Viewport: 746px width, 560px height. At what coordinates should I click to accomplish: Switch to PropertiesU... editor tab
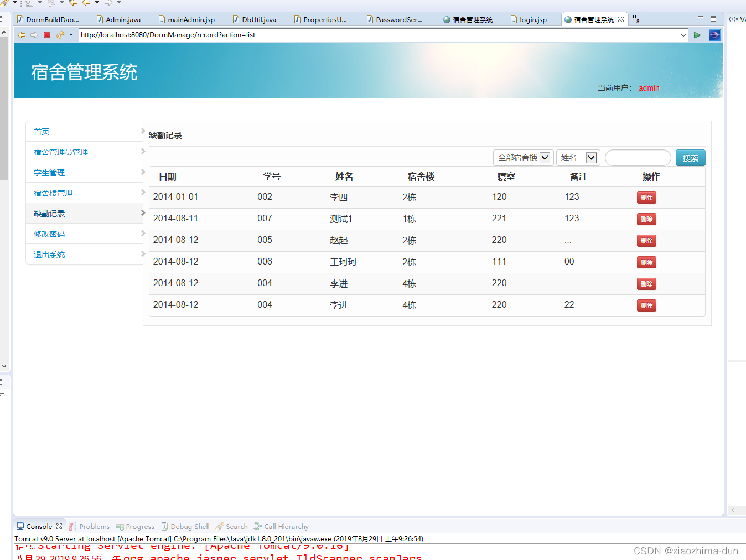pos(320,19)
